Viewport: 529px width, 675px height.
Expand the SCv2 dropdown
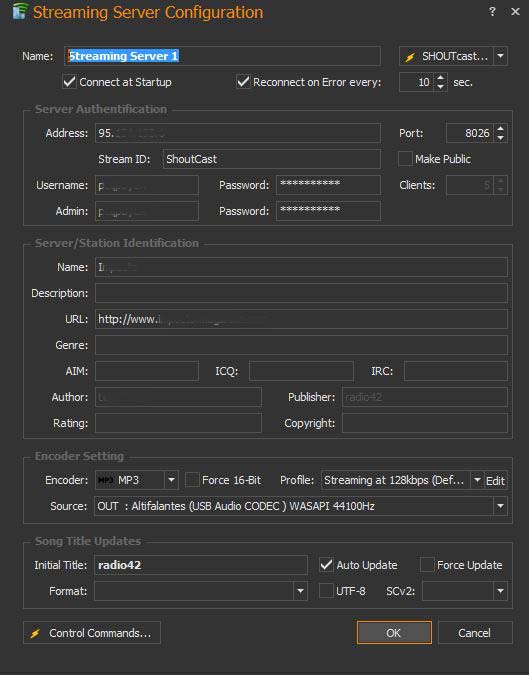tap(500, 591)
